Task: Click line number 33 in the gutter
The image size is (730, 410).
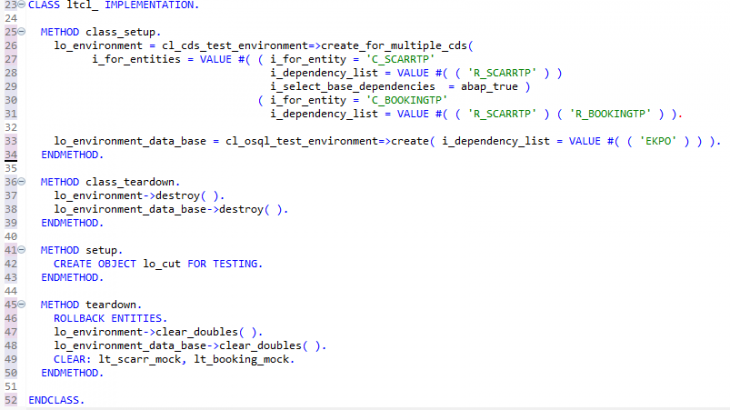Action: [x=8, y=141]
